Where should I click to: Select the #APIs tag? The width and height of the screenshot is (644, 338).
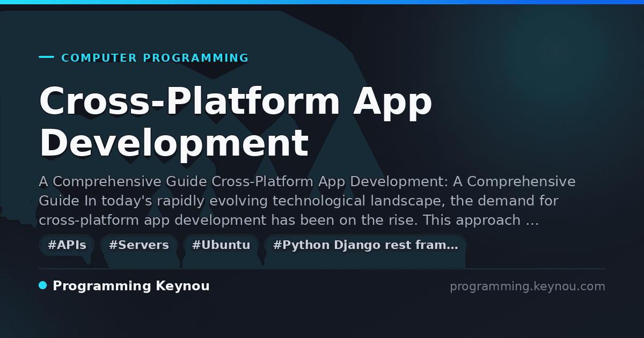click(67, 245)
